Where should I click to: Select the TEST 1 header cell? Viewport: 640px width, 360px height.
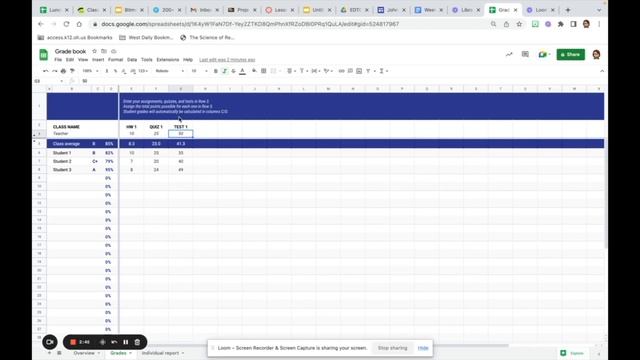point(180,127)
